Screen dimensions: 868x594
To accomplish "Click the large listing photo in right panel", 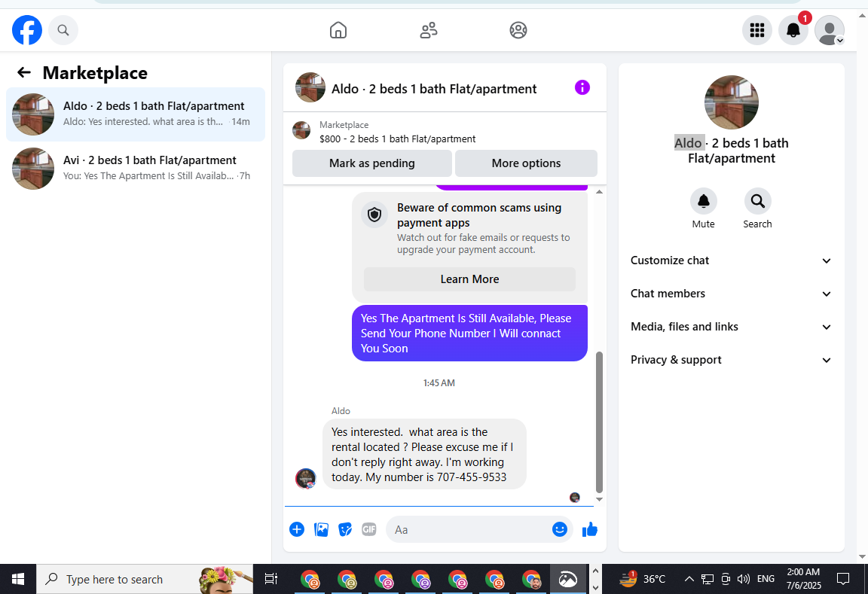I will pos(732,102).
